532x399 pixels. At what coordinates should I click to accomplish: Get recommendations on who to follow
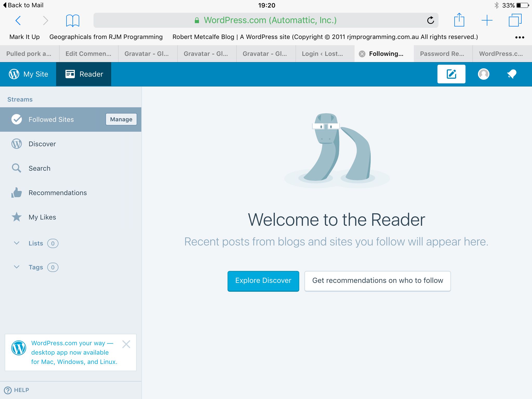pyautogui.click(x=377, y=281)
